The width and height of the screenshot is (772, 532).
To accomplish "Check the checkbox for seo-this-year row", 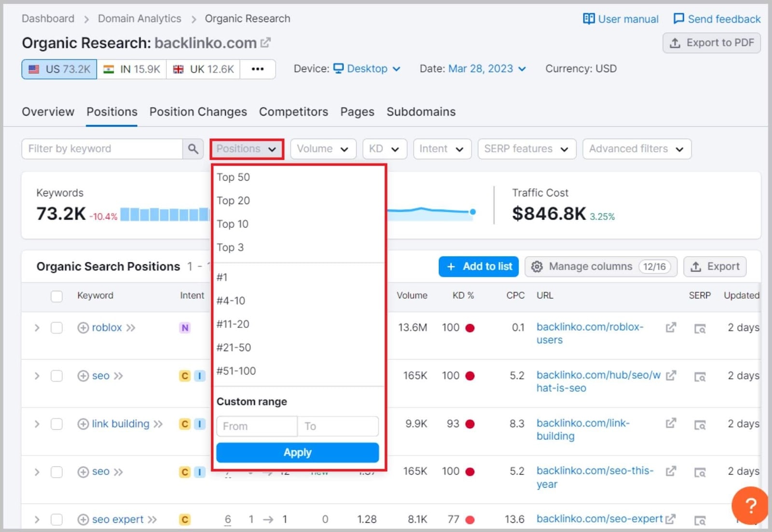I will (x=56, y=472).
